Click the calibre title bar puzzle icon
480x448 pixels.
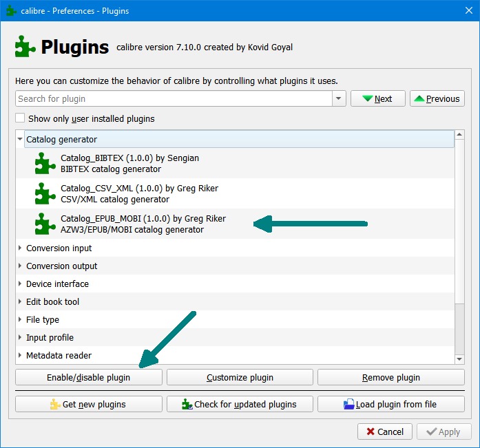click(x=11, y=11)
